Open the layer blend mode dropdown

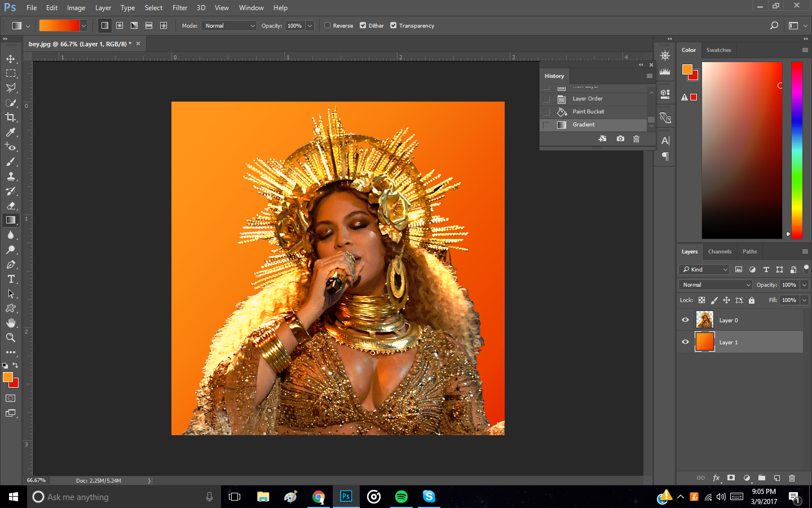(x=715, y=285)
